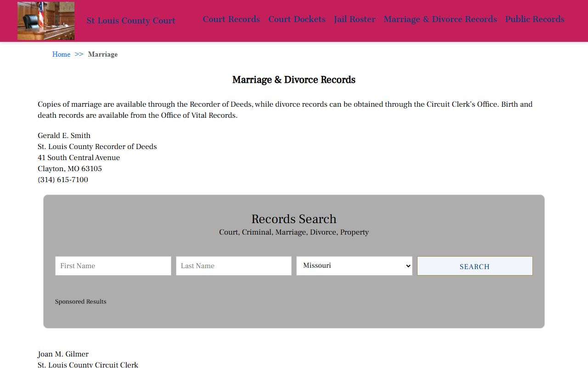Focus the Last Name field
The width and height of the screenshot is (588, 368).
(x=234, y=266)
